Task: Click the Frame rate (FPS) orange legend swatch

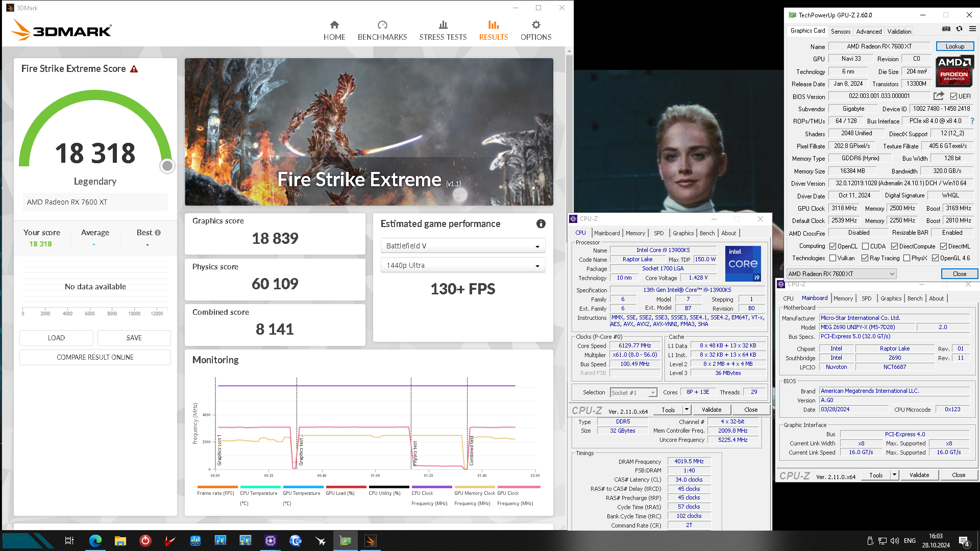Action: click(217, 487)
